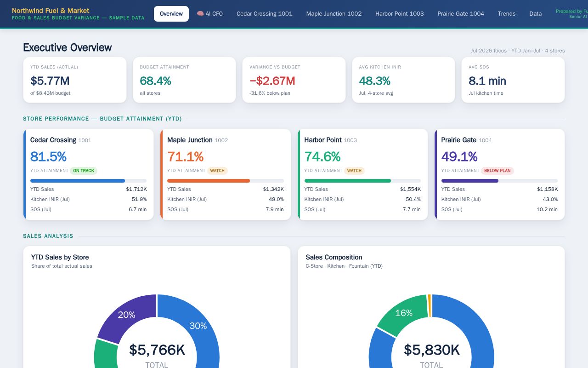This screenshot has width=588, height=368.
Task: Open the Cedar Crossing 1001 tab
Action: click(x=265, y=14)
